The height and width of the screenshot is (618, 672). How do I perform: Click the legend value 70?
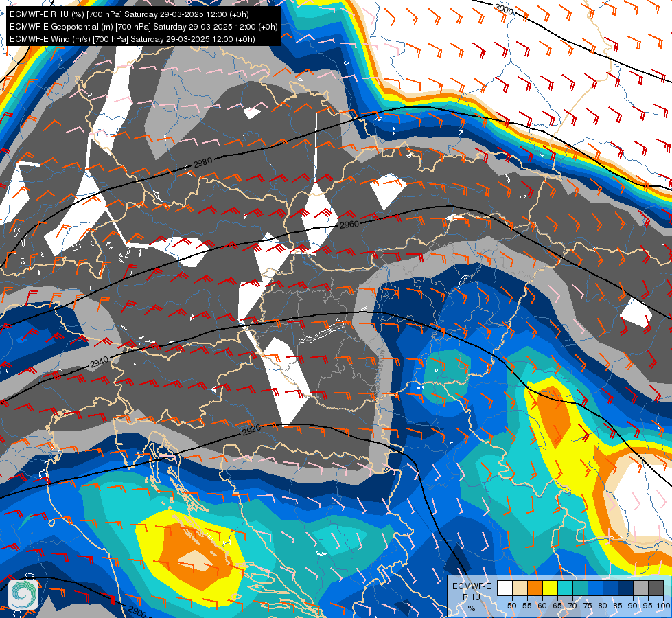(x=572, y=606)
